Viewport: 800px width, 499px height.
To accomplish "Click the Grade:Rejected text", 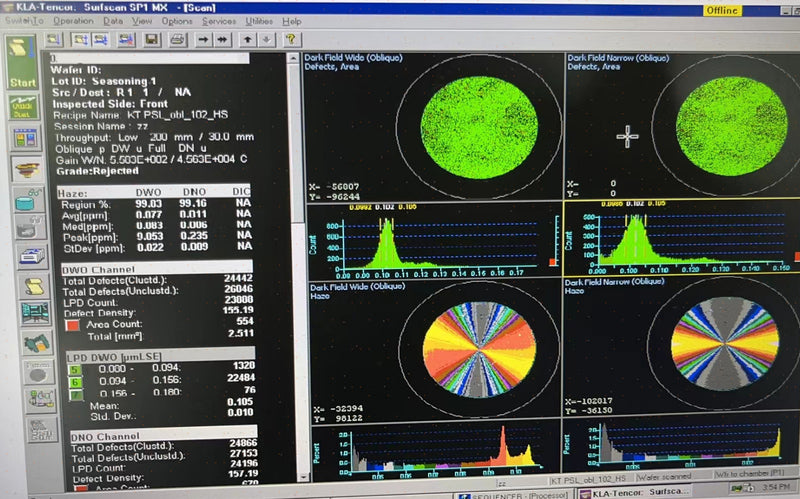I will [97, 171].
